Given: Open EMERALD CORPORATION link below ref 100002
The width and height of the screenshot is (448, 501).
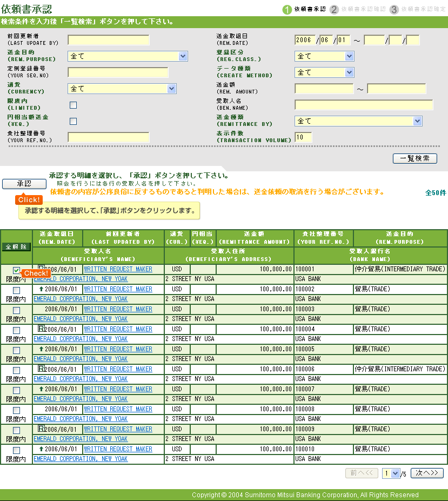Looking at the screenshot, I should pyautogui.click(x=81, y=299).
